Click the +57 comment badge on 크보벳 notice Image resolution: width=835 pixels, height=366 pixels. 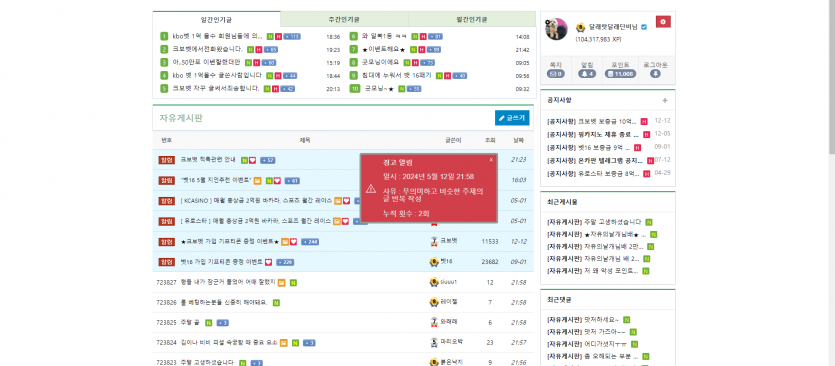(x=267, y=160)
